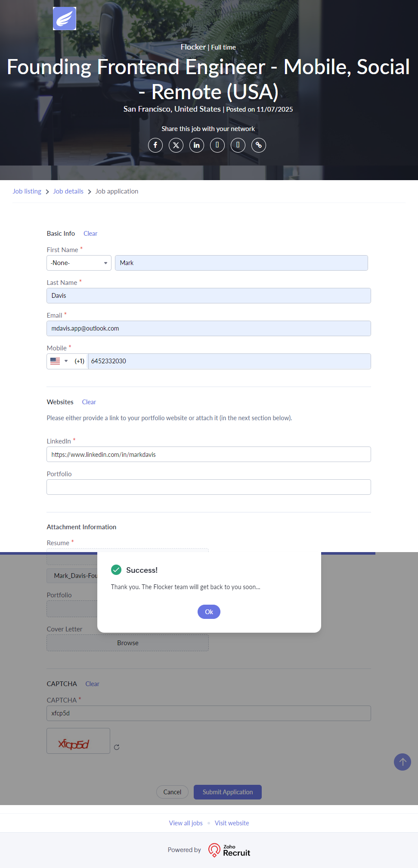
Task: Go to Job listing breadcrumb
Action: click(27, 191)
